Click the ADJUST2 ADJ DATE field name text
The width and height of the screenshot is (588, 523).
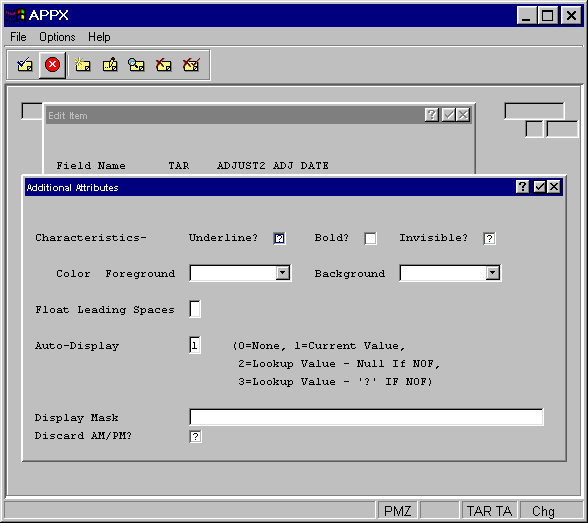tap(273, 166)
